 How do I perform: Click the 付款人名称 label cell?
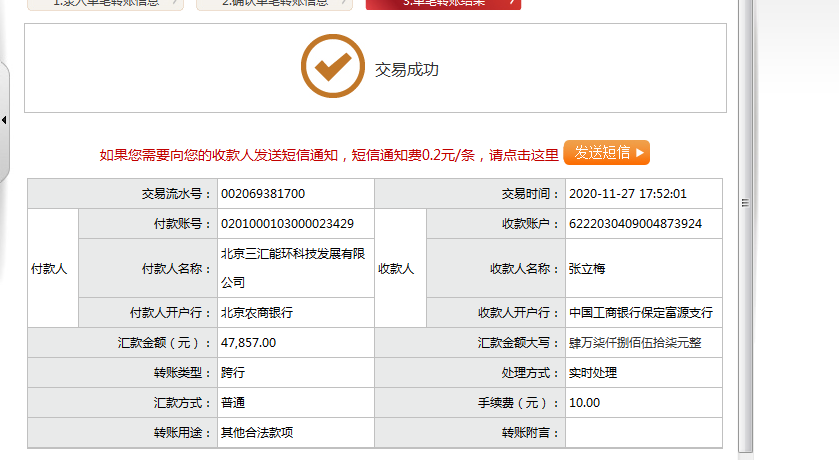click(148, 268)
